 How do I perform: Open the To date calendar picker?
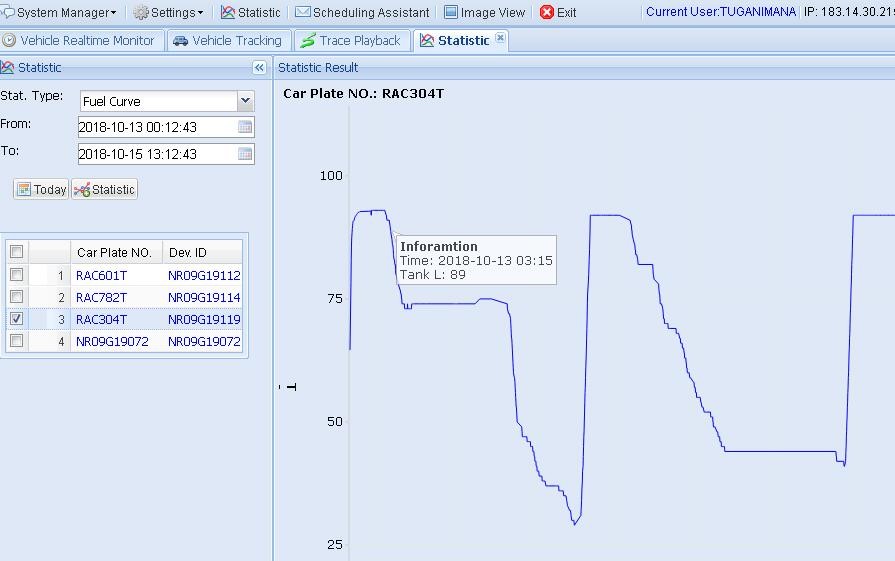coord(245,154)
